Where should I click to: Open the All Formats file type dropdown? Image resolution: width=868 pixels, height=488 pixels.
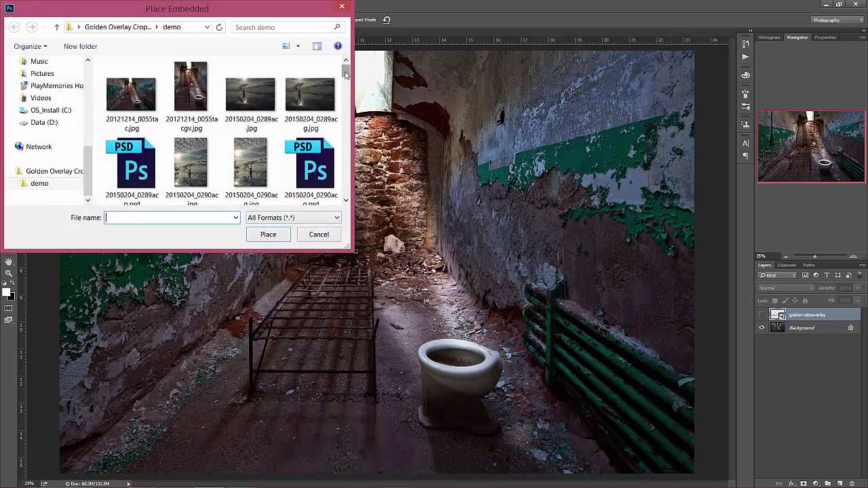pyautogui.click(x=293, y=218)
